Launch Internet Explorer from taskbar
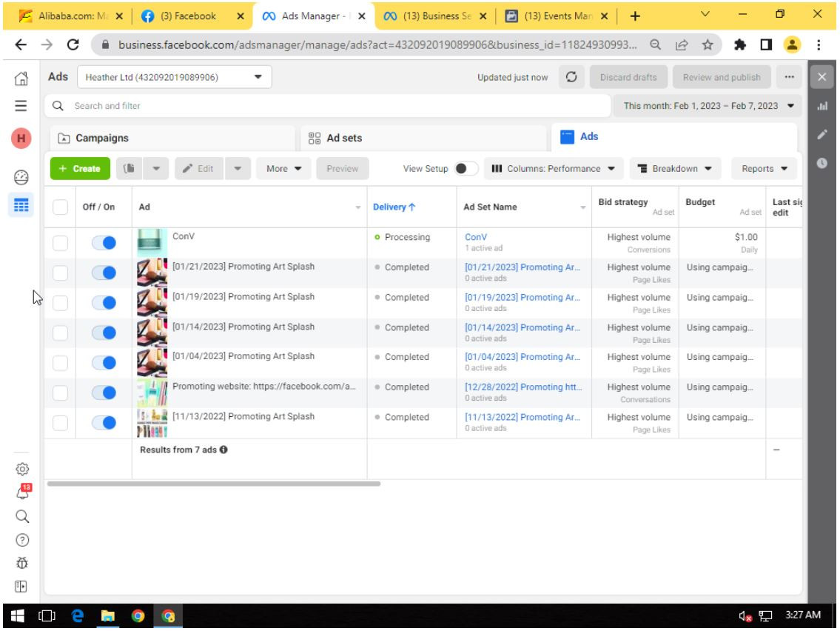Screen dimensions: 840x631 click(x=78, y=616)
